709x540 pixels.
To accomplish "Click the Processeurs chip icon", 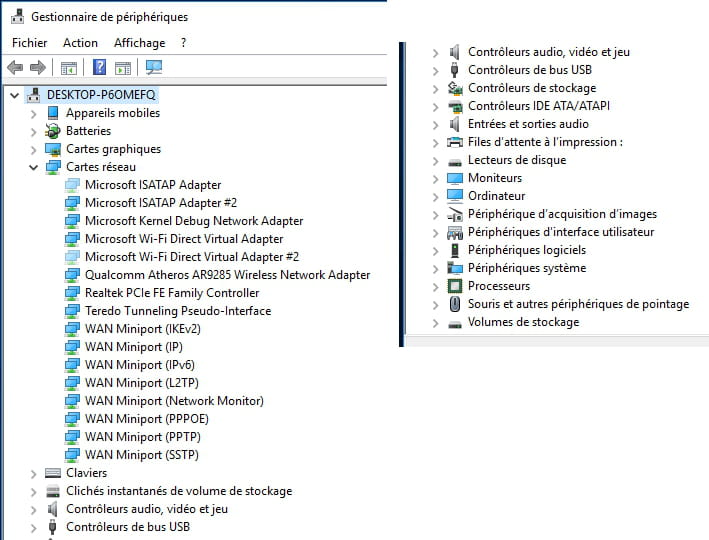I will (x=454, y=286).
